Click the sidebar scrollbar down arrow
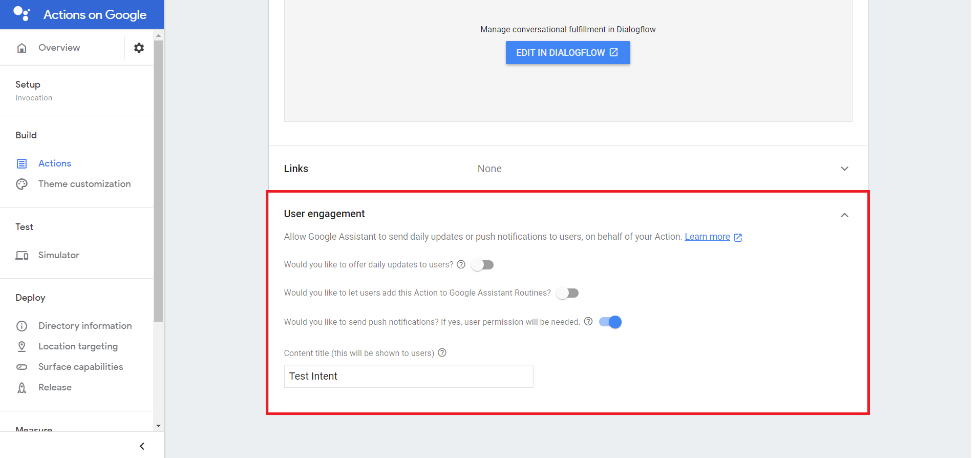This screenshot has height=458, width=980. point(158,426)
